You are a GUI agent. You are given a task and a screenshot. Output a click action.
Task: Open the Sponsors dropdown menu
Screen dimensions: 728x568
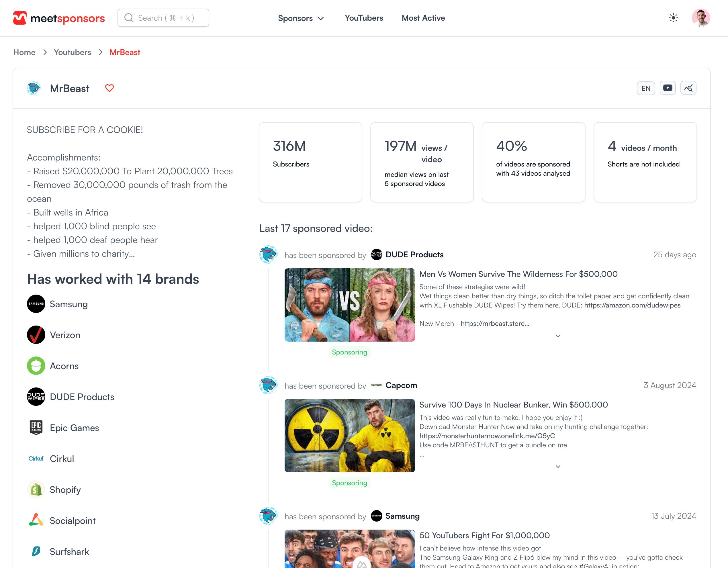300,18
